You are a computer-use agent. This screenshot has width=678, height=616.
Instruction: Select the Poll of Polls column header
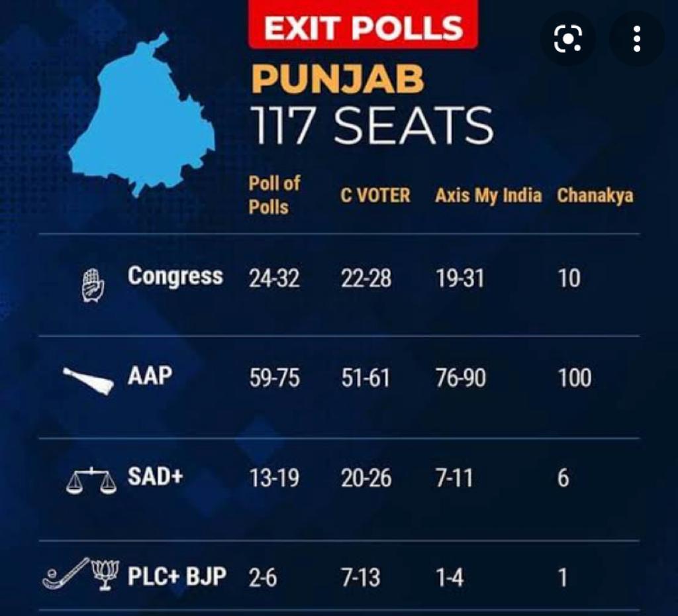274,195
